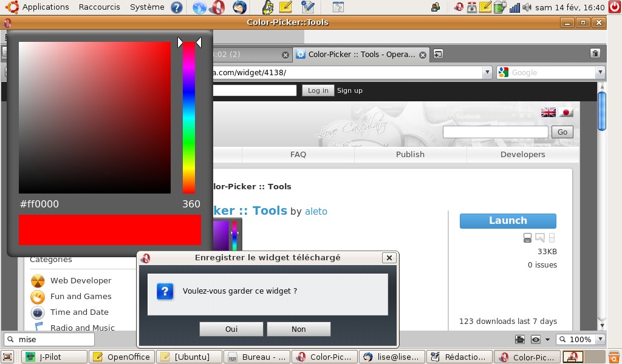Switch to the Color-Picker :: Tools tab
Image resolution: width=622 pixels, height=364 pixels.
361,54
